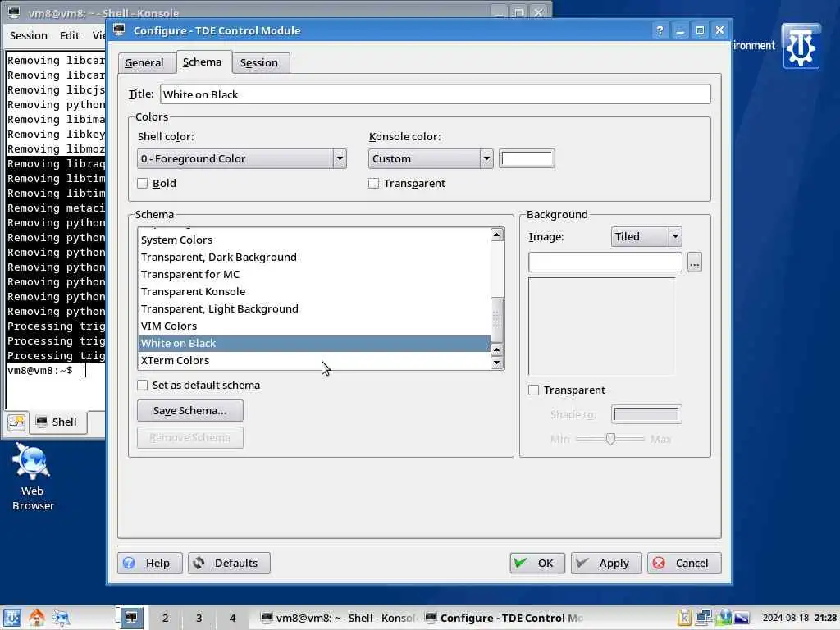
Task: Switch to the General tab
Action: [x=144, y=62]
